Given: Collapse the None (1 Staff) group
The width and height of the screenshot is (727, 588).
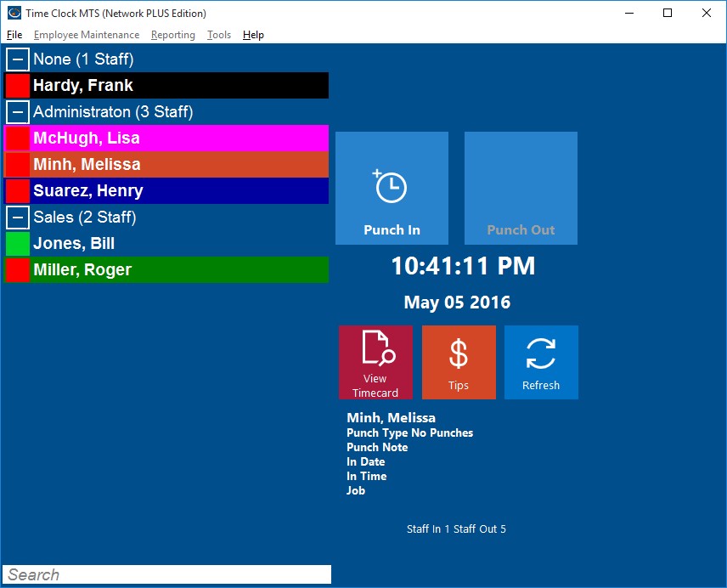Looking at the screenshot, I should coord(17,59).
